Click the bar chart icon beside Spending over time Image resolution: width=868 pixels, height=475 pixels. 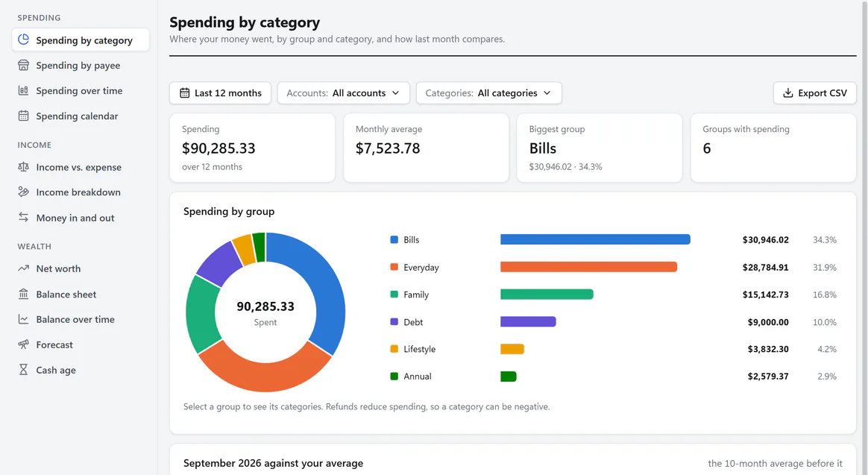[23, 90]
